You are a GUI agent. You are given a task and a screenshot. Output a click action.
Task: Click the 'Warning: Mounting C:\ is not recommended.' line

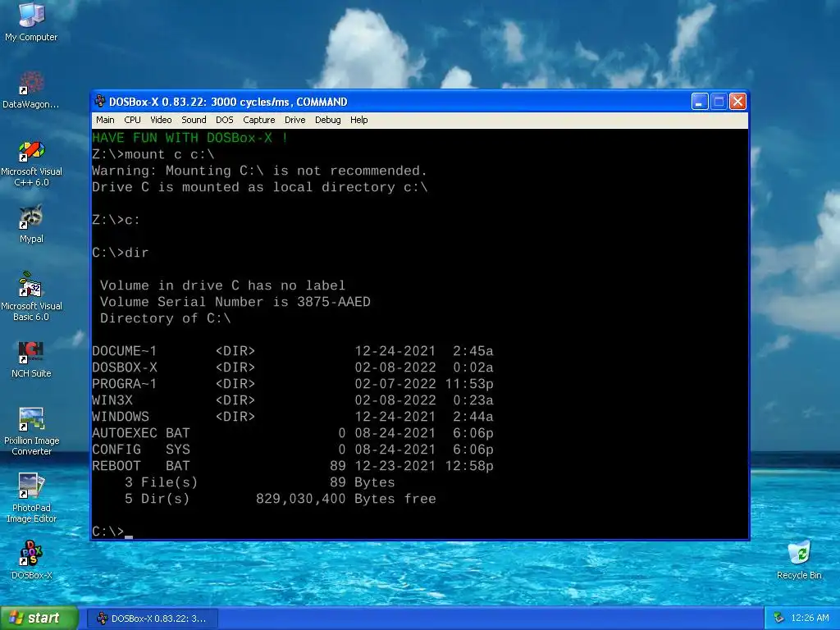click(260, 171)
